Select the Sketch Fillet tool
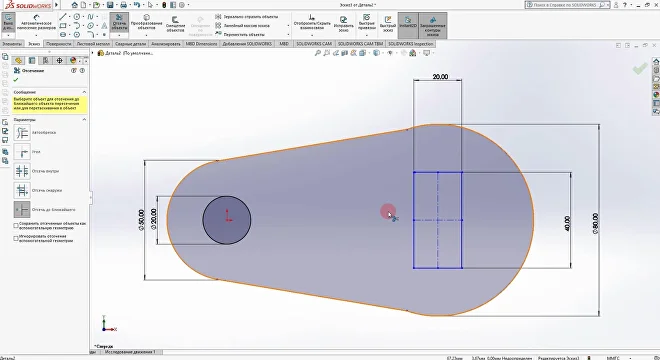 tap(90, 35)
